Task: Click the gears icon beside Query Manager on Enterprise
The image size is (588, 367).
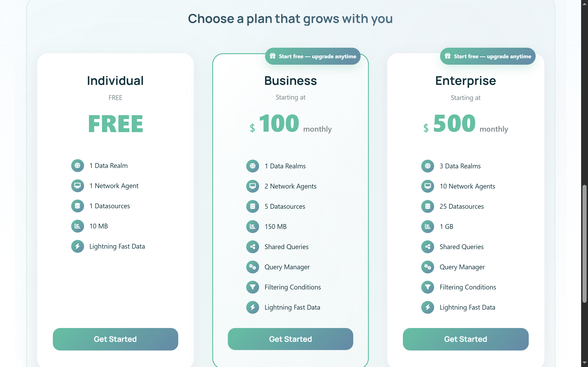Action: (x=428, y=267)
